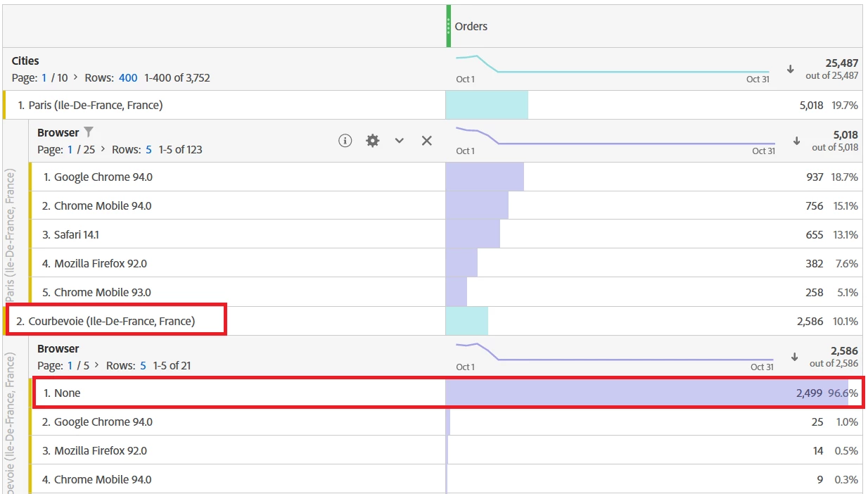Go to next page of Cities
868x494 pixels.
point(77,77)
